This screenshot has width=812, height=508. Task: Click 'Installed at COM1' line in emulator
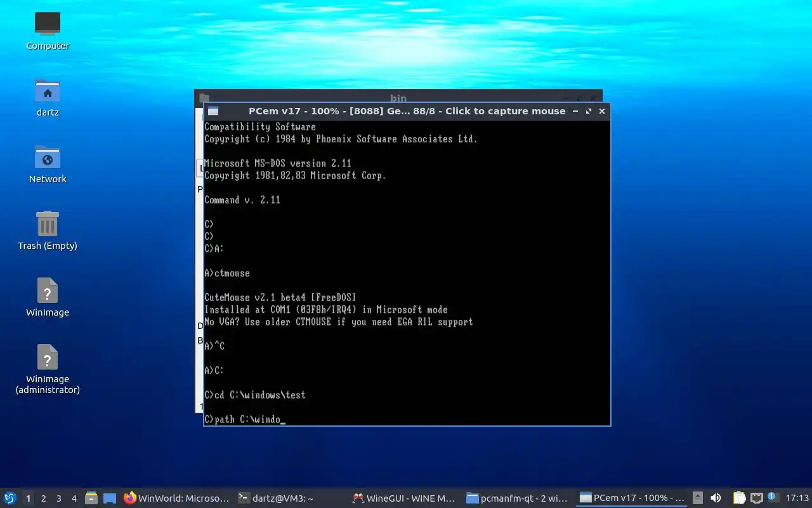[326, 310]
